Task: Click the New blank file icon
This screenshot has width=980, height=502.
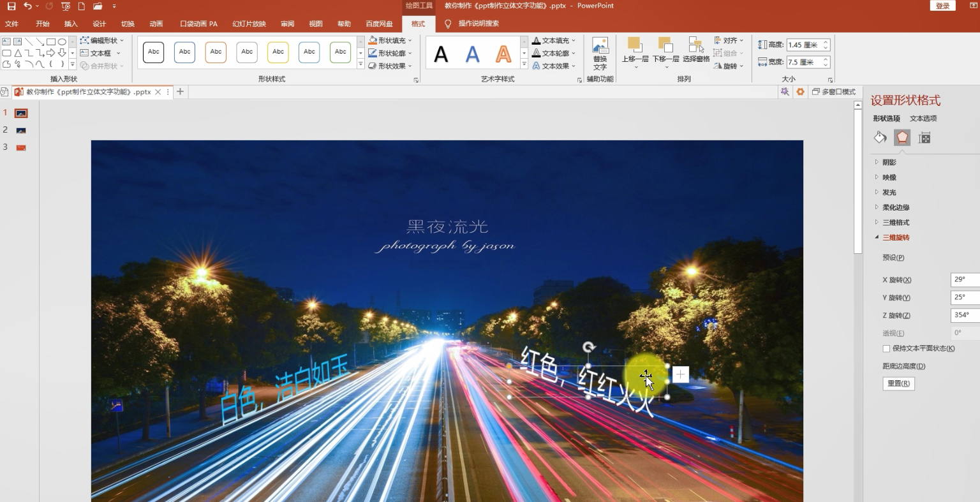Action: [82, 6]
